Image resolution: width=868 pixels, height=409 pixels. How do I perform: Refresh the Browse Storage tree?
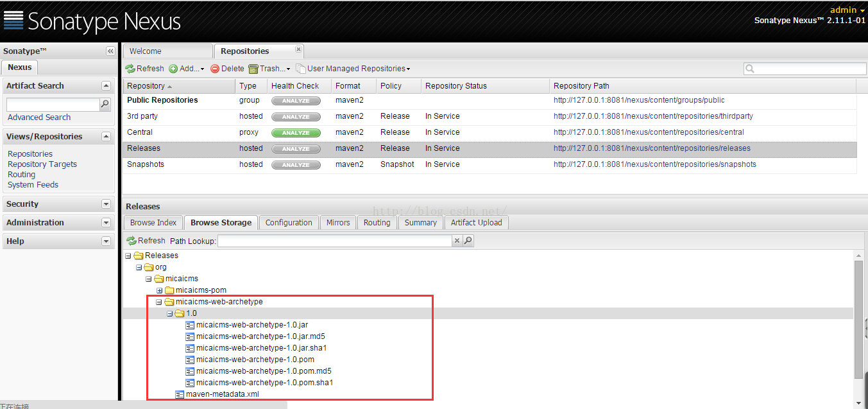point(146,241)
